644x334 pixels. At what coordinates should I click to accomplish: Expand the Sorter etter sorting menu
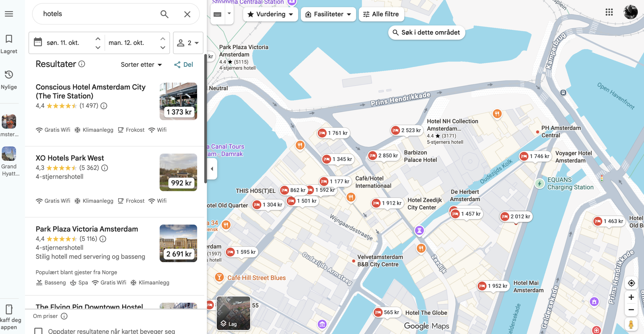click(141, 65)
